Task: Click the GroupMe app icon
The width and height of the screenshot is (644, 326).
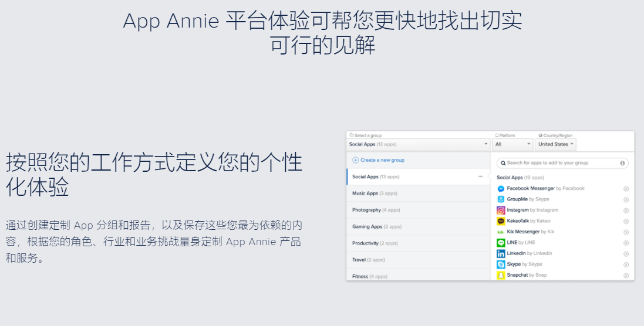Action: point(501,199)
